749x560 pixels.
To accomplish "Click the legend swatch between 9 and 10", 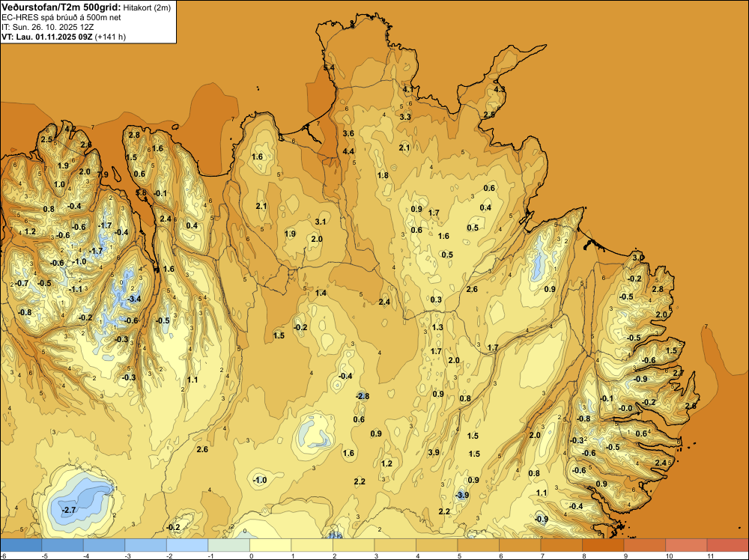I will click(644, 545).
